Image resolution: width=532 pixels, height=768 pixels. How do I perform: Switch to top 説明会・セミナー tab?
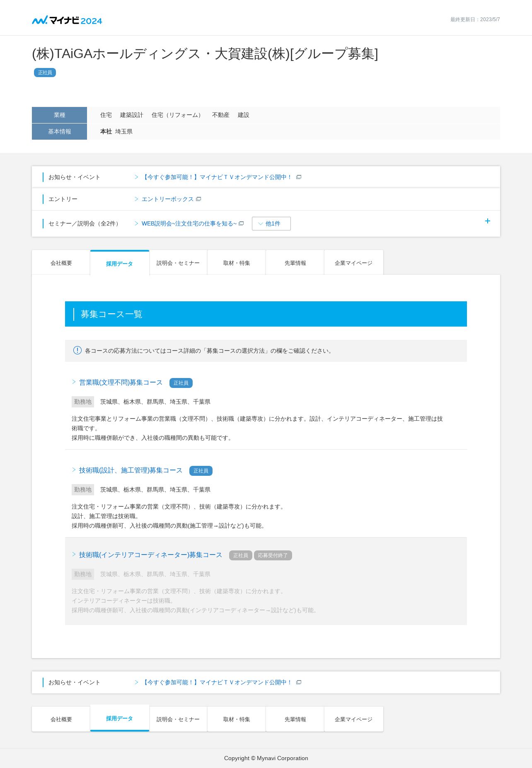(x=178, y=263)
